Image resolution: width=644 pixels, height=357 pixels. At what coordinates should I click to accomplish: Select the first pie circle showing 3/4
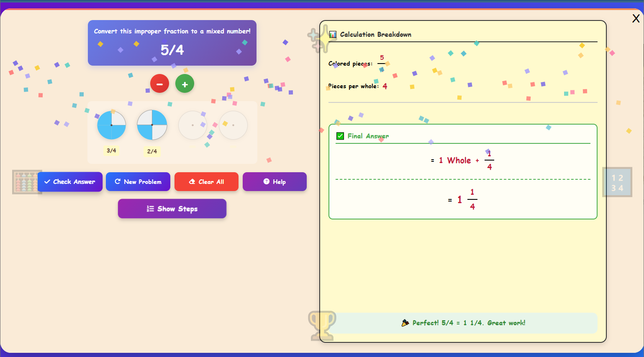pyautogui.click(x=111, y=125)
